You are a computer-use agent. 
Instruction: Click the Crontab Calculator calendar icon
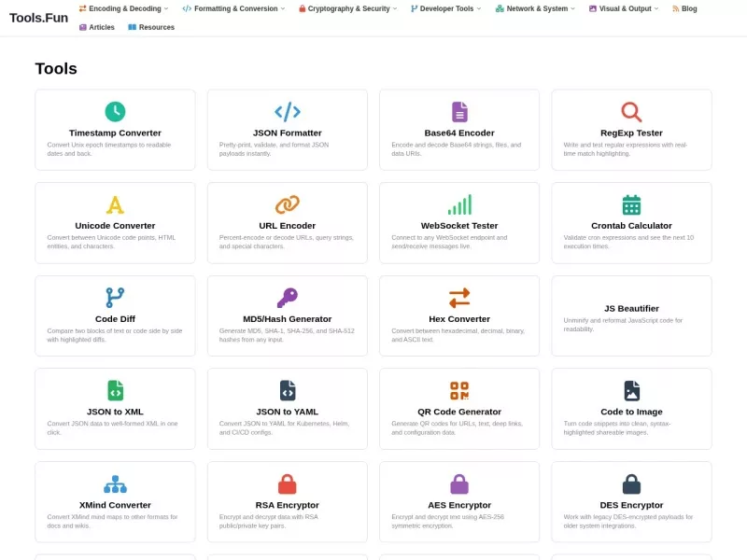point(631,204)
